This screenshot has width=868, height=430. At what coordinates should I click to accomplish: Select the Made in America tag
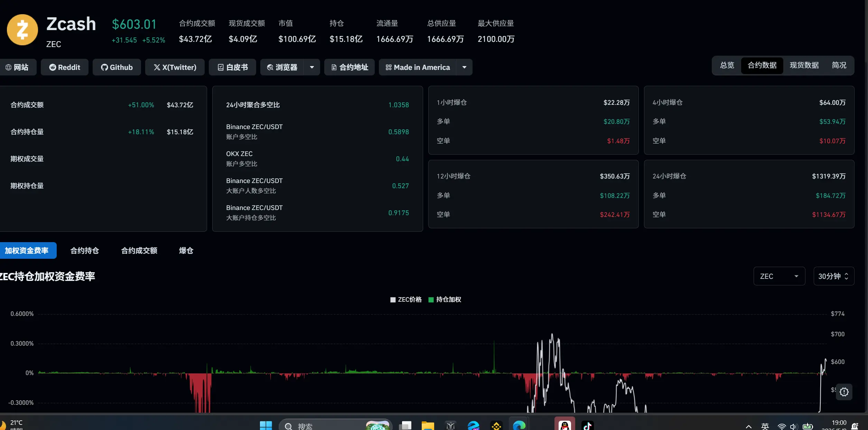pos(418,67)
